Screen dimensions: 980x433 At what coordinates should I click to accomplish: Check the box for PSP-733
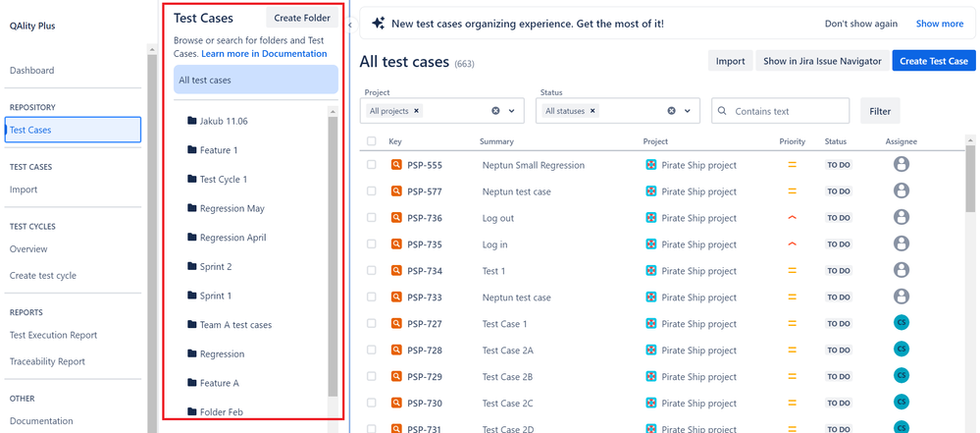371,297
